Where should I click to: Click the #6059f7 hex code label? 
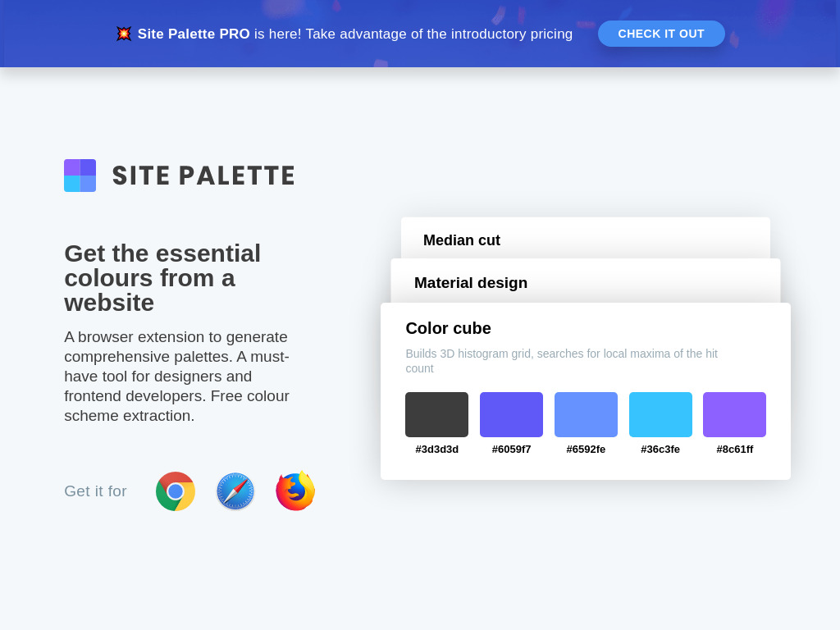511,450
